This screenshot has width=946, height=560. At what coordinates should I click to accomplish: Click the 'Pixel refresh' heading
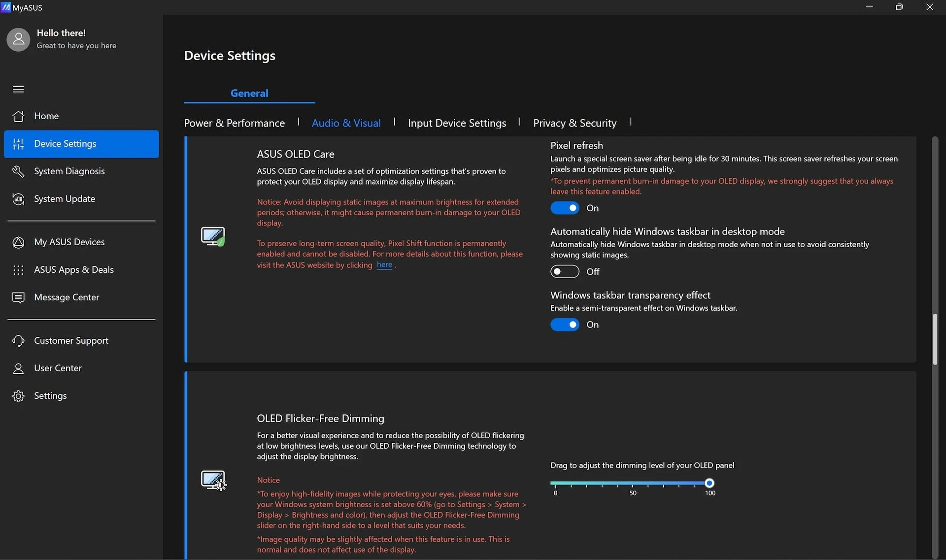coord(576,146)
